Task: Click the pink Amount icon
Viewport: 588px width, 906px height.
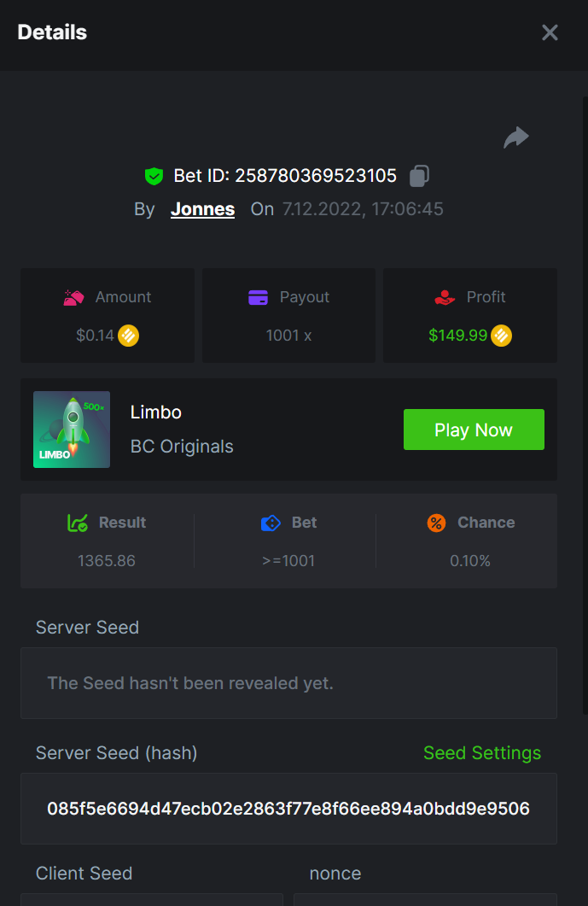Action: pos(73,297)
